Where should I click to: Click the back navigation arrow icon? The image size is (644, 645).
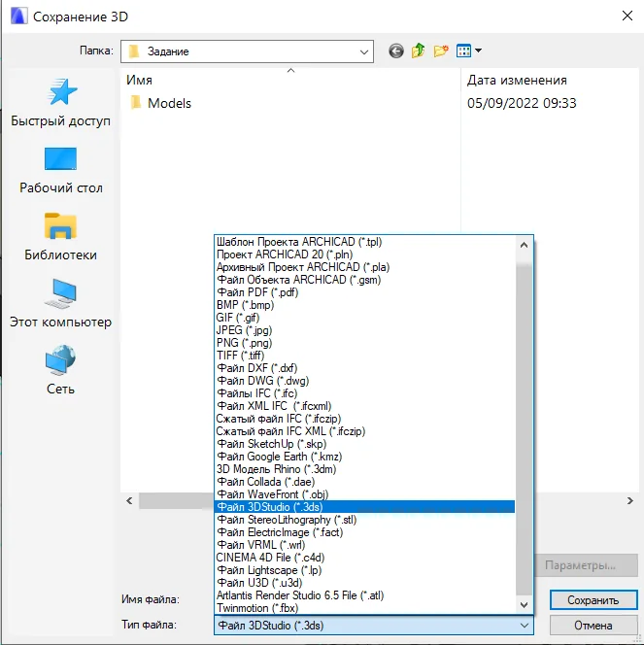tap(396, 51)
